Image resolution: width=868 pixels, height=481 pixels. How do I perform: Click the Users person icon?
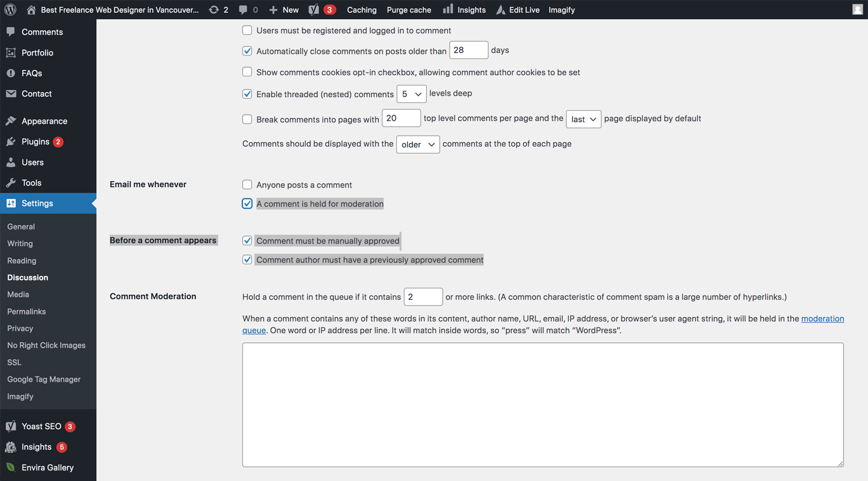coord(10,162)
